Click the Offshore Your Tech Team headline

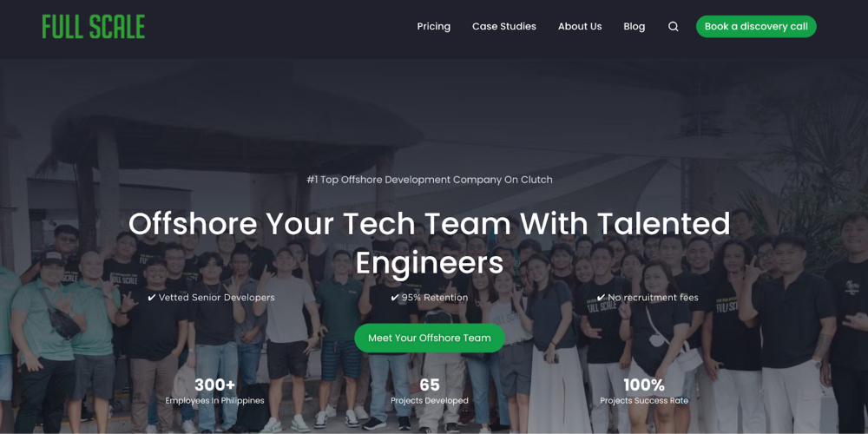(430, 243)
